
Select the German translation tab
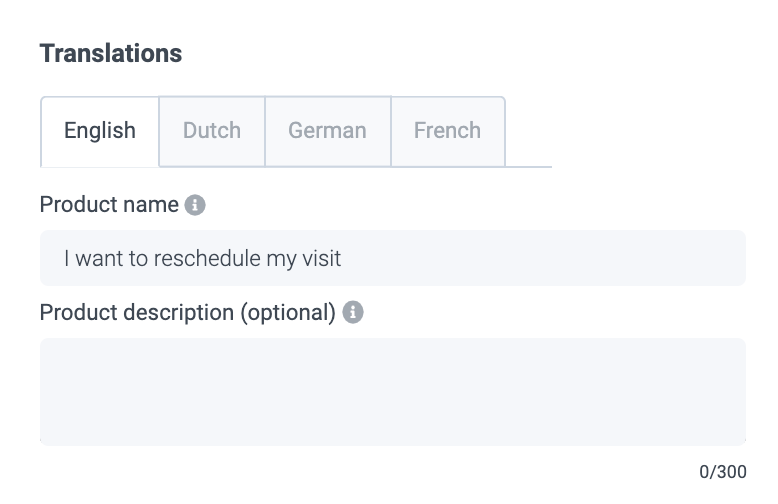327,131
